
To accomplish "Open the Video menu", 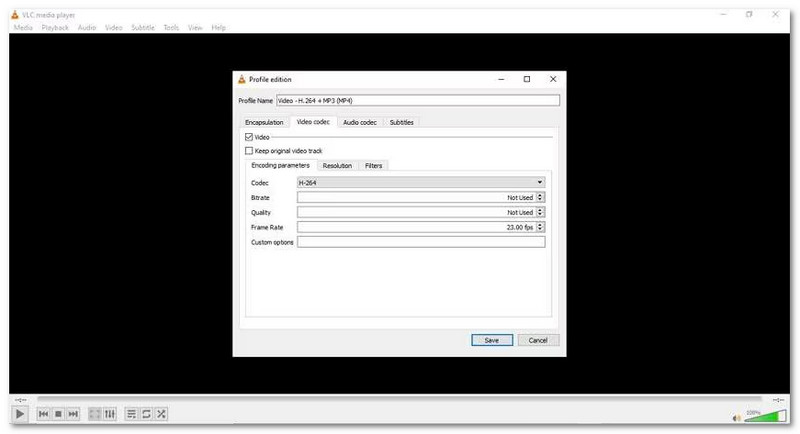I will tap(114, 28).
